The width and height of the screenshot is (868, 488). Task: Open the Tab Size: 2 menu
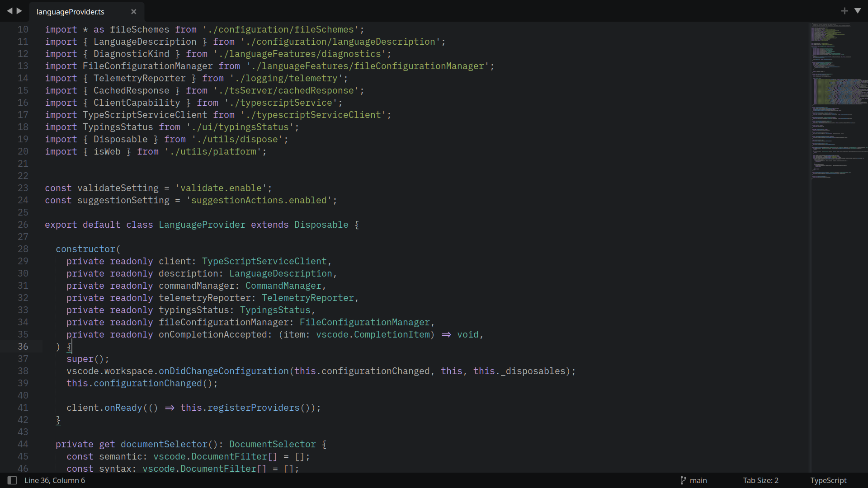click(760, 480)
